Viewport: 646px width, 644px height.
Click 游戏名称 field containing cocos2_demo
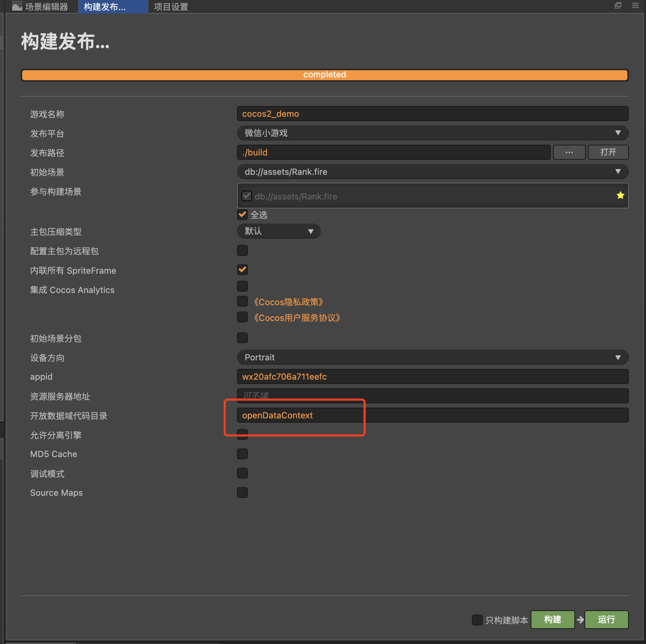pos(433,114)
